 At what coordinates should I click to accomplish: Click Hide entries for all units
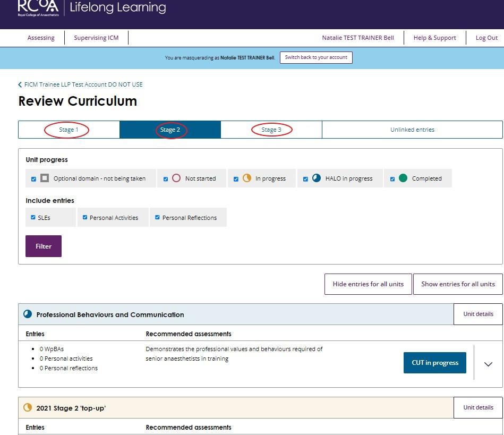[368, 284]
